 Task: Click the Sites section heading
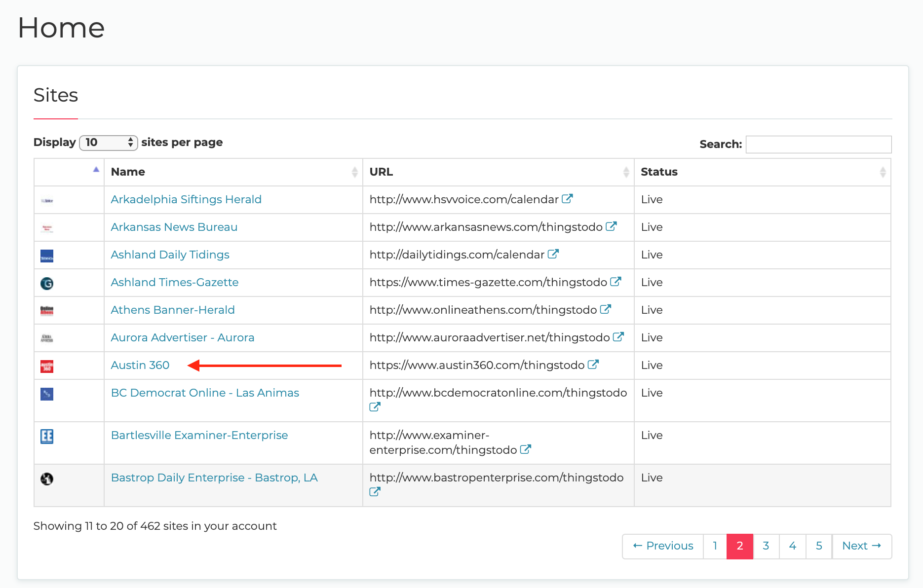(56, 95)
